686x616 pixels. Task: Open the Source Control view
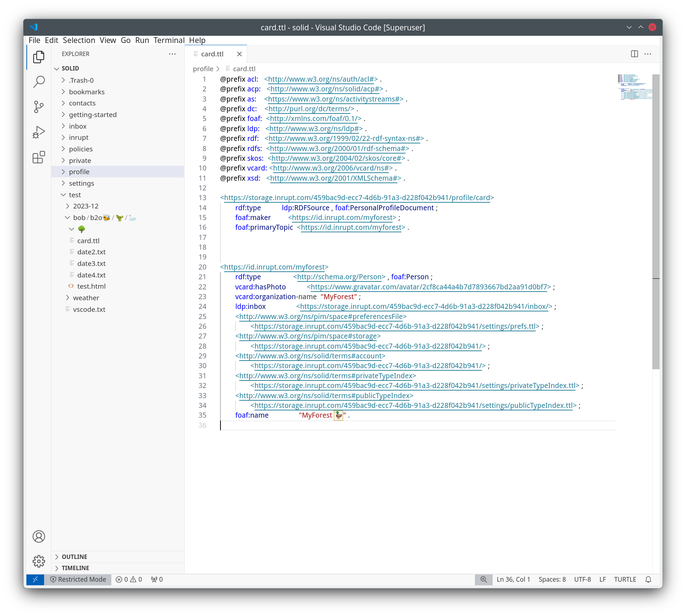pos(39,107)
